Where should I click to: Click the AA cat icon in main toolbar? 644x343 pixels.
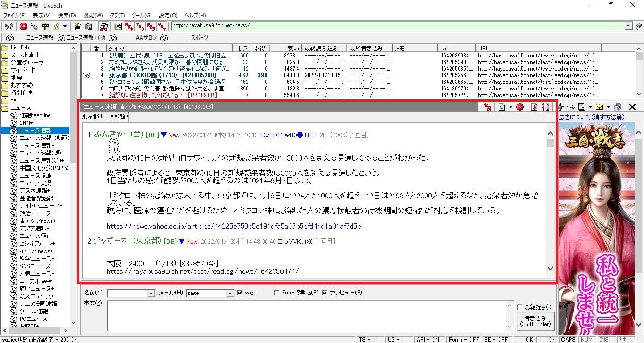tap(104, 26)
